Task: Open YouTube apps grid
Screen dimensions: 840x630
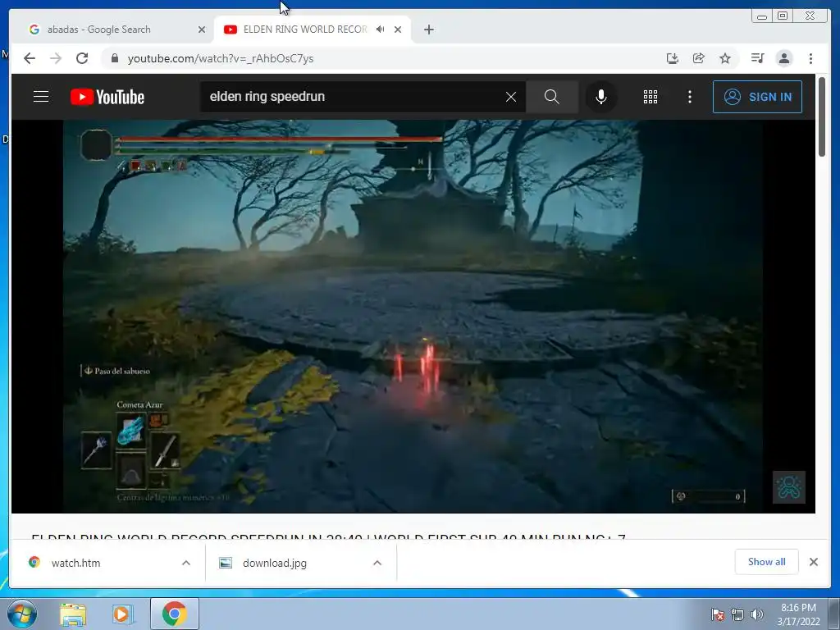Action: (x=651, y=97)
